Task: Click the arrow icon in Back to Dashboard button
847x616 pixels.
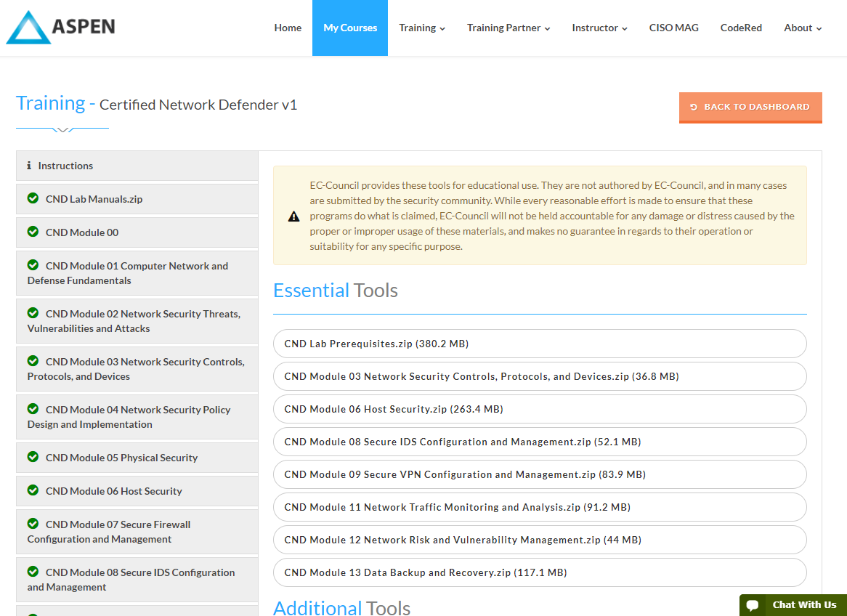Action: point(694,107)
